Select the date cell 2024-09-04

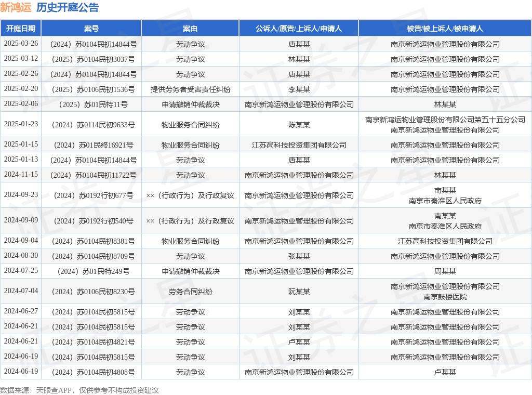[21, 240]
